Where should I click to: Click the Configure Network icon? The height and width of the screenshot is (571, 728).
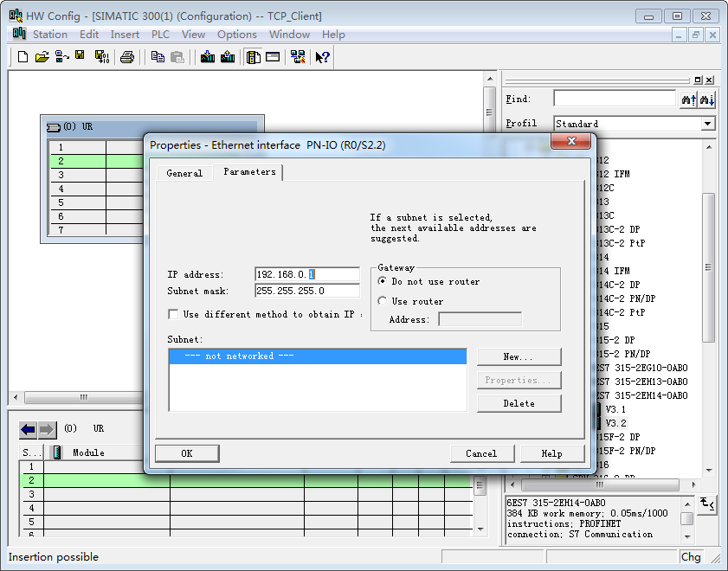click(298, 57)
